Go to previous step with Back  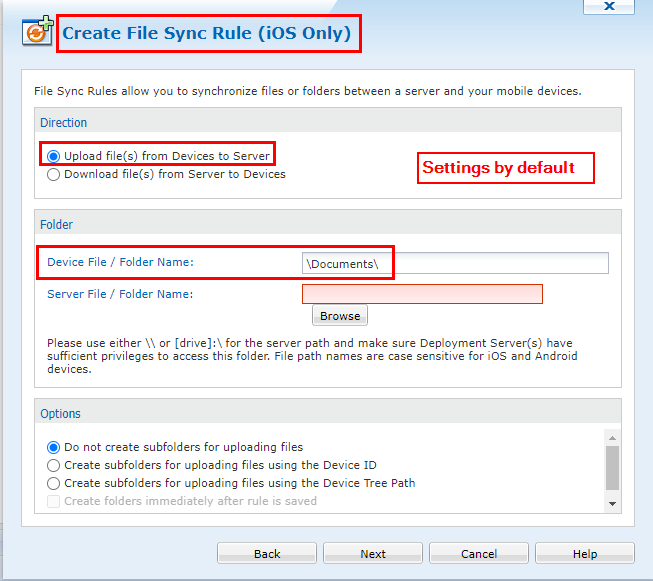coord(267,554)
